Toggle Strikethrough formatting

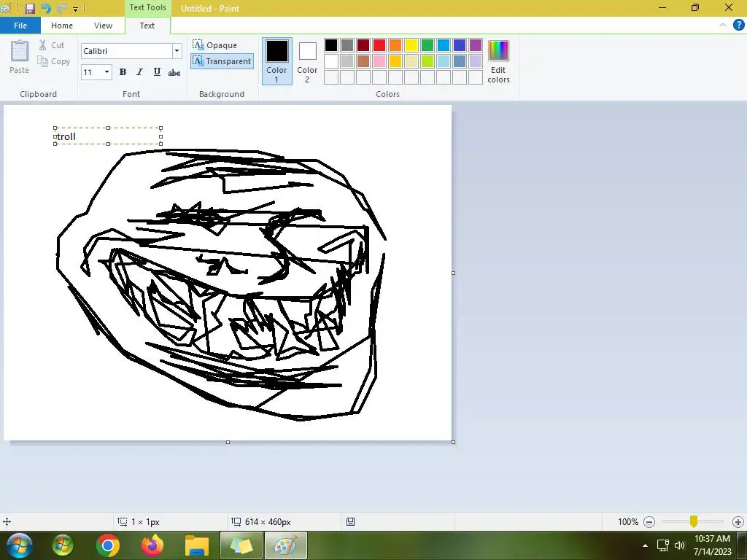(174, 72)
